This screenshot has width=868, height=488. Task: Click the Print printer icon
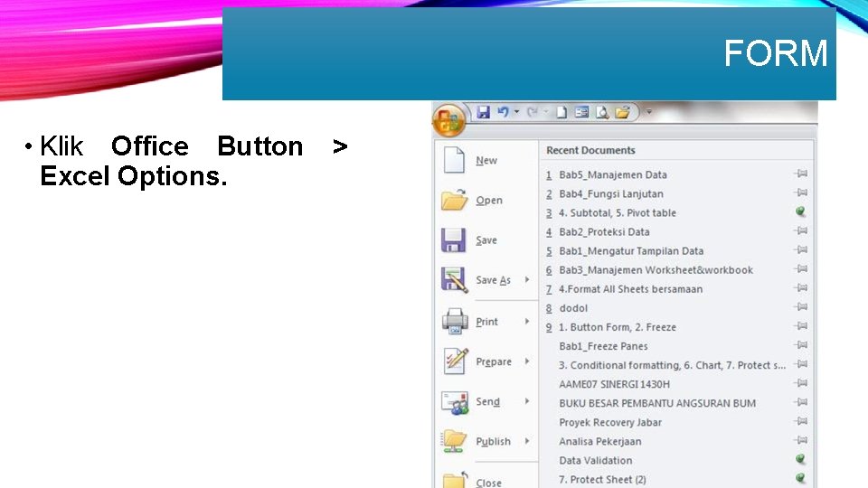455,321
